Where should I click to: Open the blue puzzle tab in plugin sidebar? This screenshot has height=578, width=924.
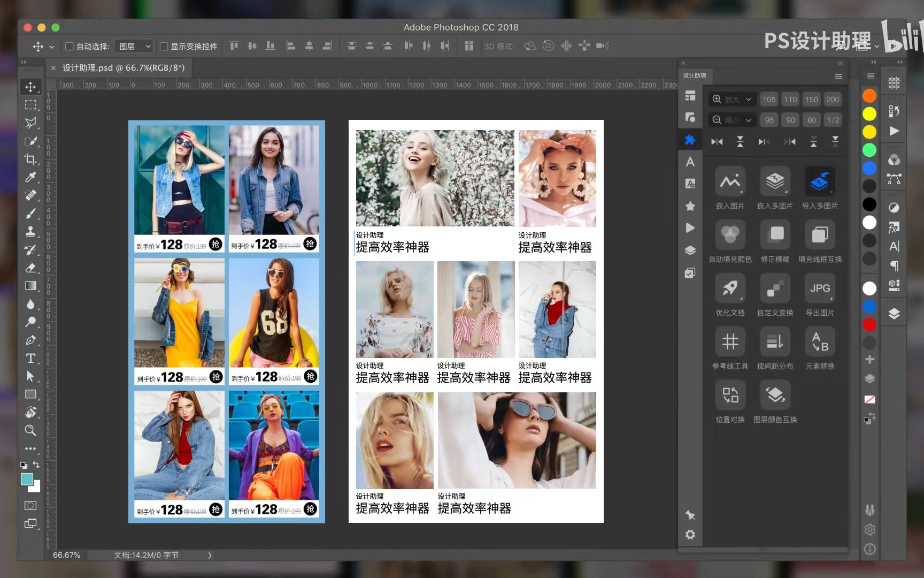click(x=690, y=140)
